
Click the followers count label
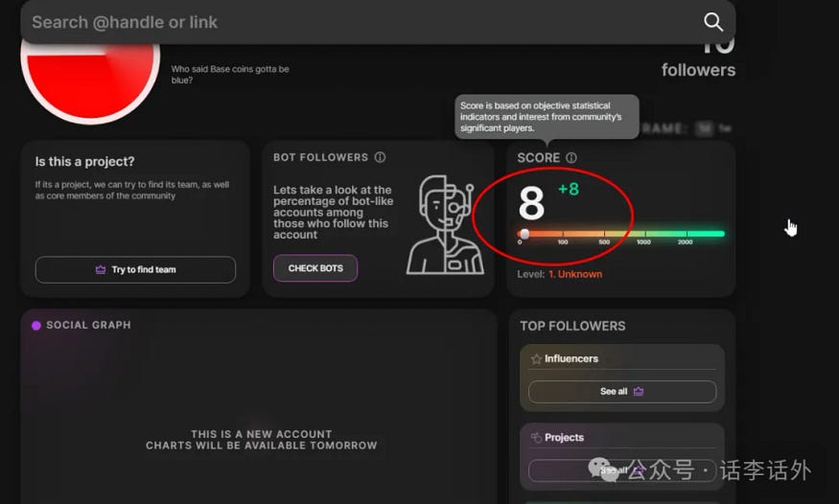coord(698,70)
